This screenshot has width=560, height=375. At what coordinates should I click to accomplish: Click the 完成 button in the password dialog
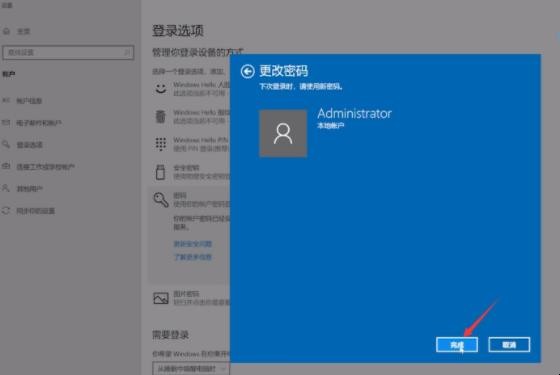[457, 345]
